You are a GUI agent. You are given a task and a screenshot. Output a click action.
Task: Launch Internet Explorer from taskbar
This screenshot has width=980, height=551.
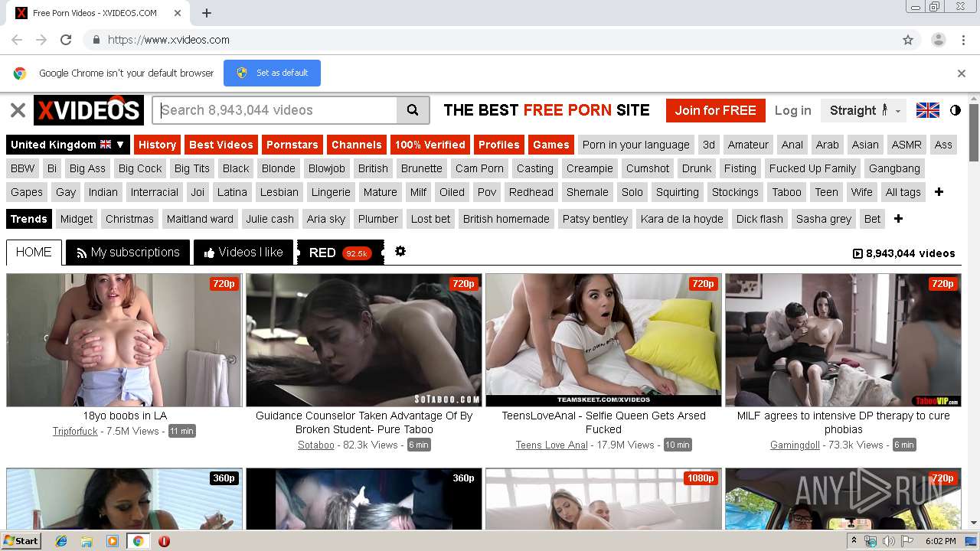[61, 541]
